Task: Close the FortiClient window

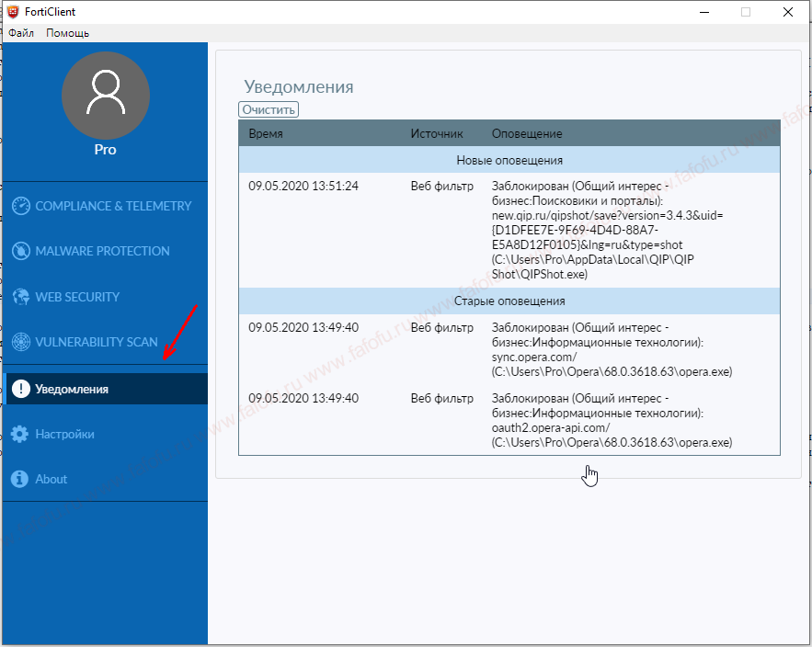Action: (x=788, y=12)
